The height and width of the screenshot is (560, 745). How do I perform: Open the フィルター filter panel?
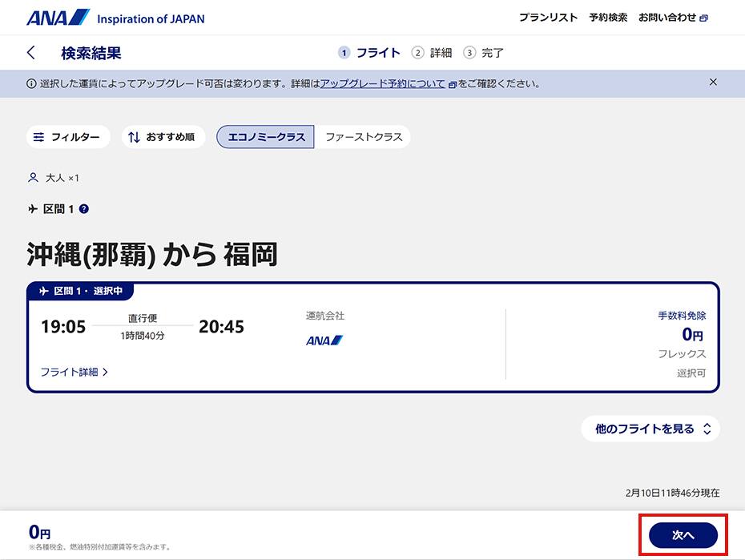68,137
